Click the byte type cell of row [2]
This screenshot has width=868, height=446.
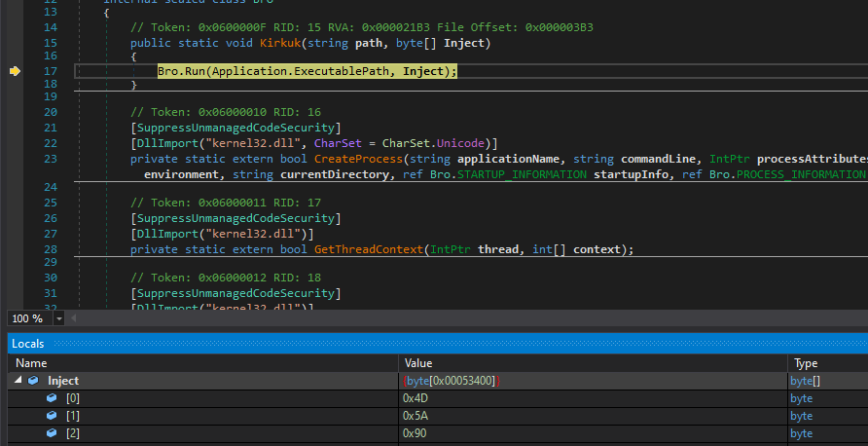pos(801,433)
